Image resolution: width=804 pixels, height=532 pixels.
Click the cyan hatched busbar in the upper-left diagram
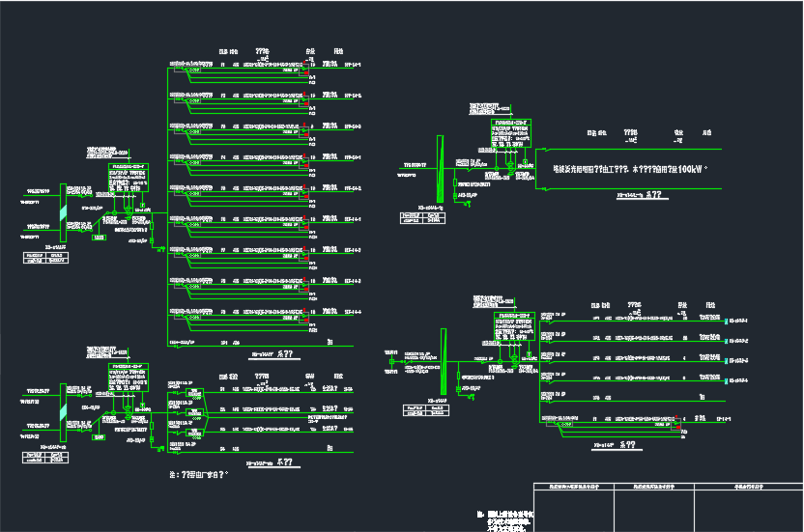65,211
